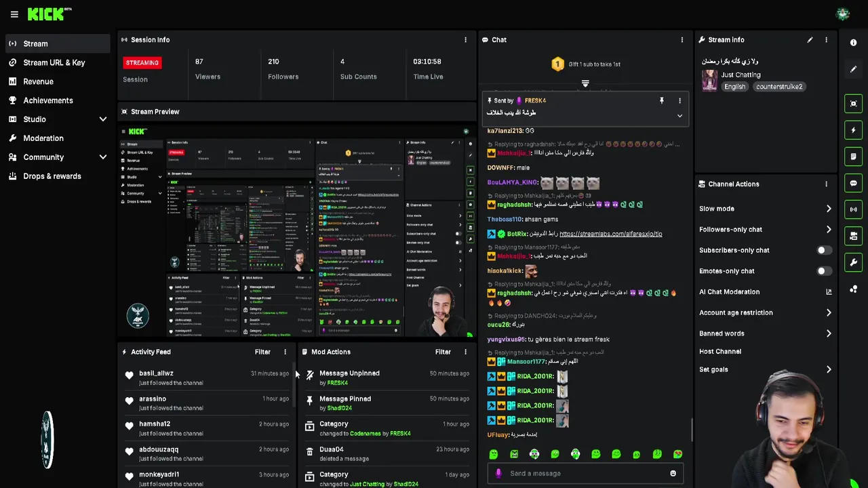The height and width of the screenshot is (488, 868).
Task: Click the English language tag
Action: pos(734,87)
